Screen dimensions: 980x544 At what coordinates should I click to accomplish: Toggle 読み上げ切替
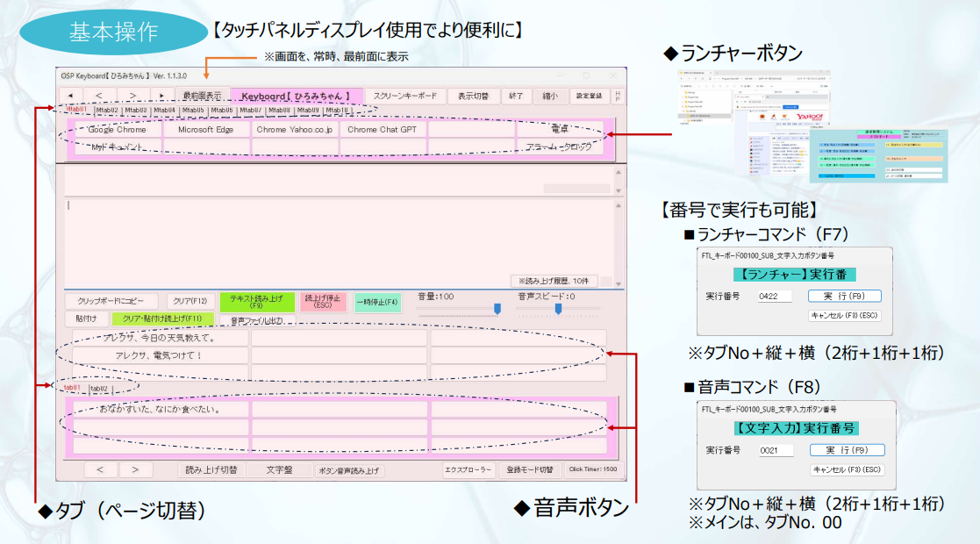point(211,470)
